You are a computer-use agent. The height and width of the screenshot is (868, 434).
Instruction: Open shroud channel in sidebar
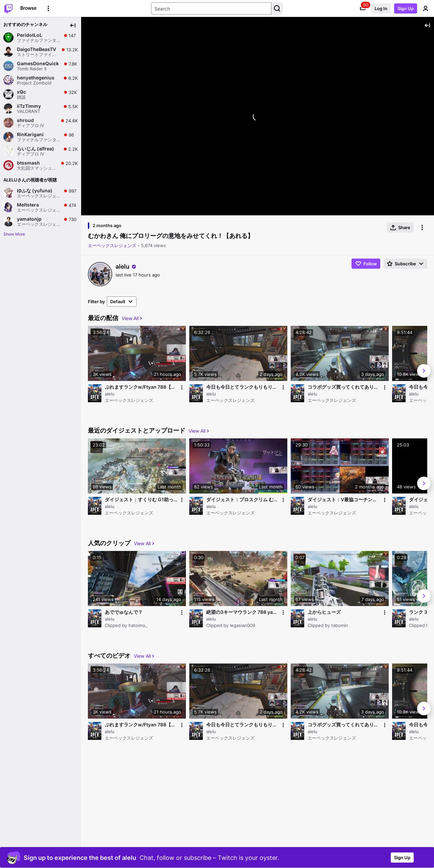(x=41, y=123)
